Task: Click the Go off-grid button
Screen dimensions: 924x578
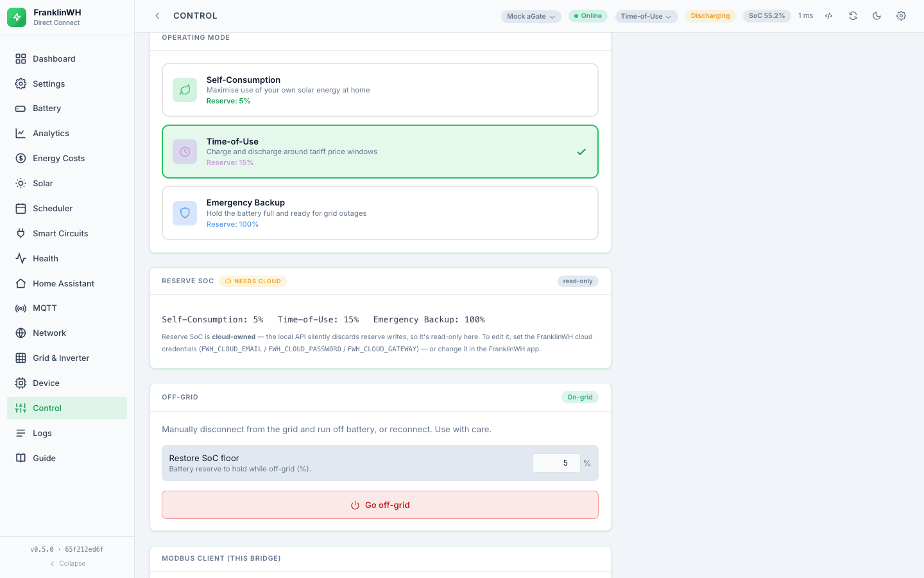Action: [380, 505]
